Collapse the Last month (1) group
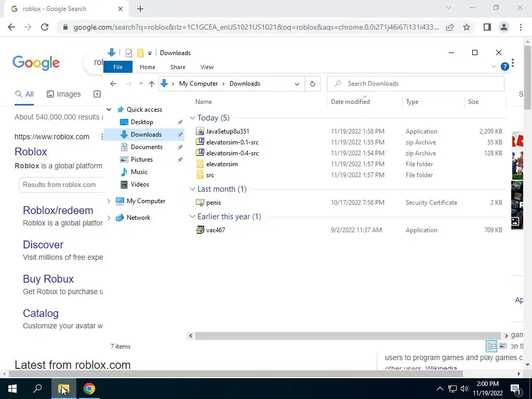 point(192,189)
